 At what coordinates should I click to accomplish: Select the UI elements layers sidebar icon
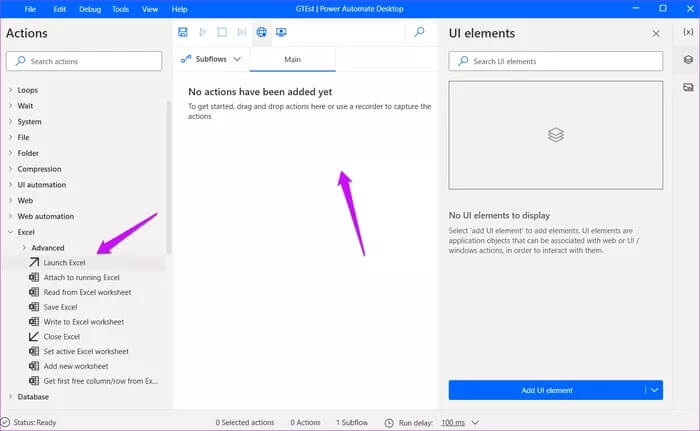pyautogui.click(x=688, y=59)
